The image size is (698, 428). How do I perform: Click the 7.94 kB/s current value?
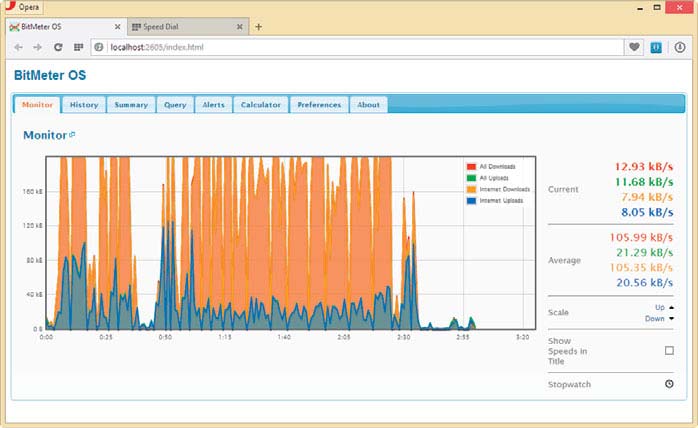(647, 197)
